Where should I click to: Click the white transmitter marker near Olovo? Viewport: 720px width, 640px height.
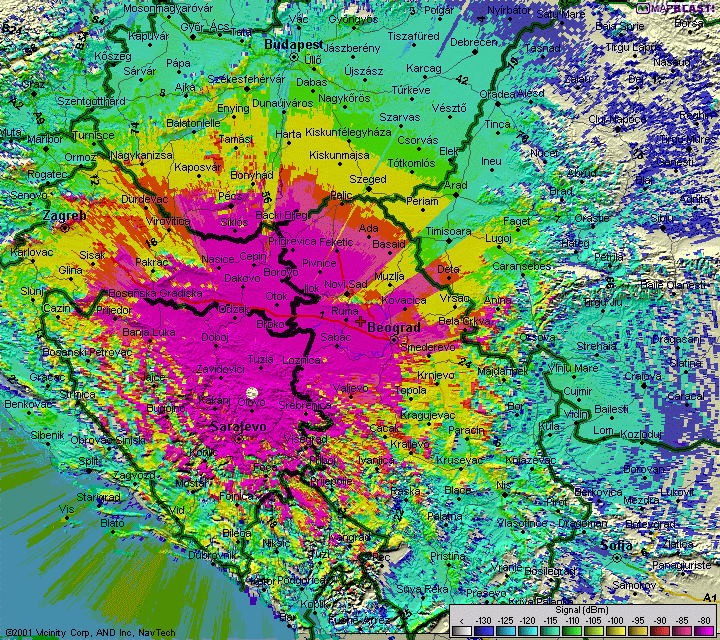coord(251,393)
